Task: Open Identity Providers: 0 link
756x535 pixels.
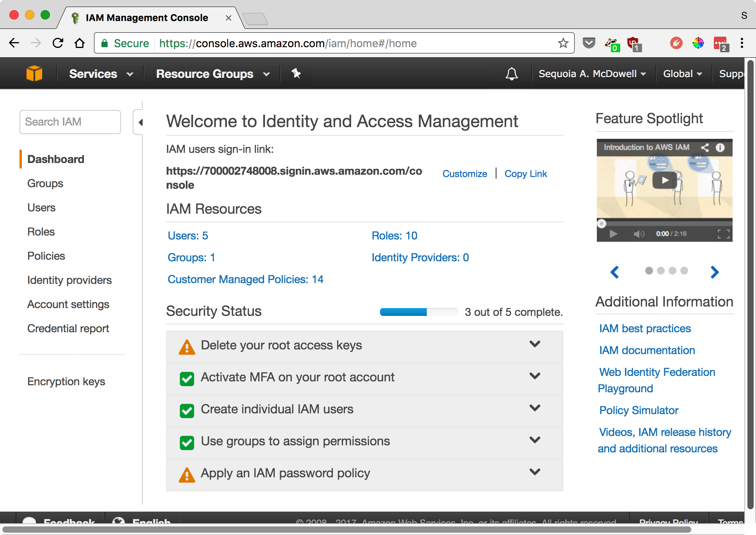Action: 420,257
